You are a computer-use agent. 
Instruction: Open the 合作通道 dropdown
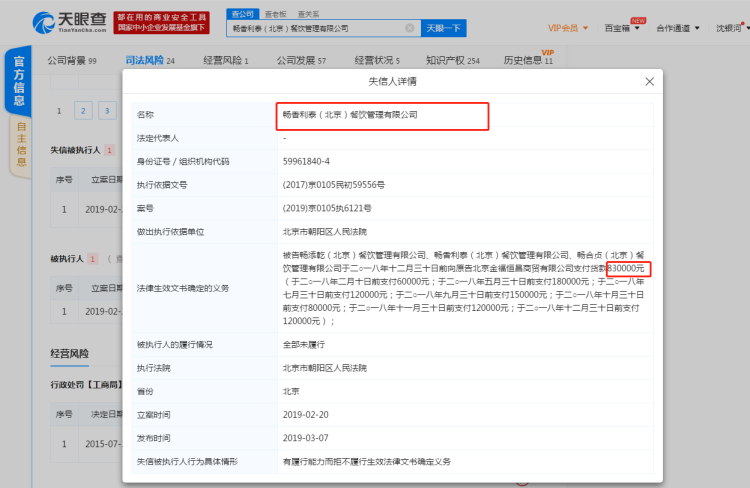pyautogui.click(x=678, y=28)
